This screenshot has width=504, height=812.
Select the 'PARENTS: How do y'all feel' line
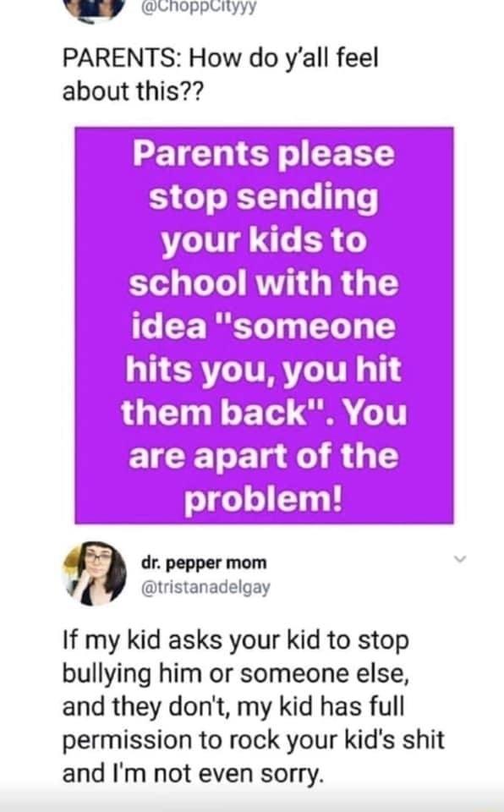coord(221,58)
